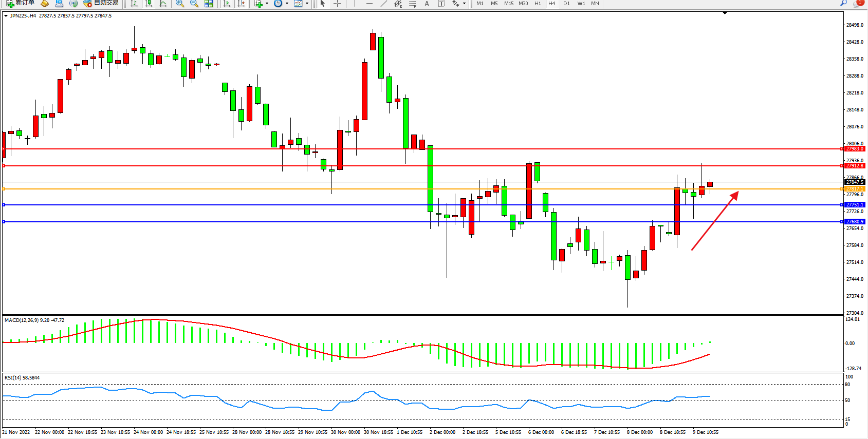Open the add indicators dropdown arrow

[x=267, y=4]
